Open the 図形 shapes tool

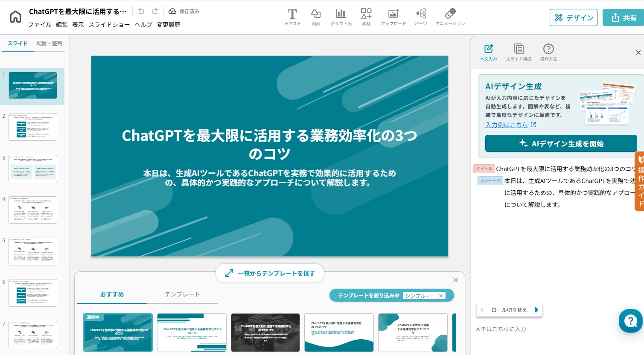pos(316,17)
